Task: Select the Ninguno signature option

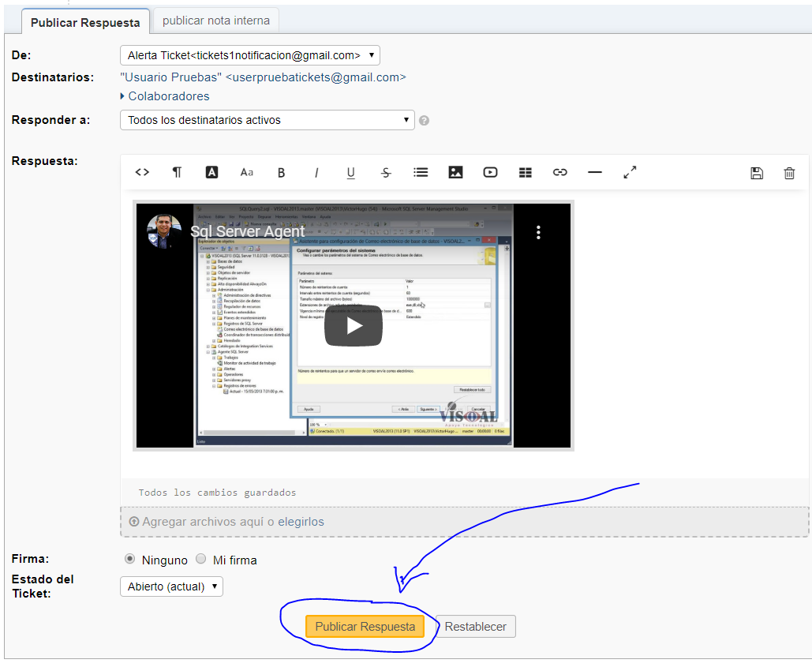Action: point(130,559)
